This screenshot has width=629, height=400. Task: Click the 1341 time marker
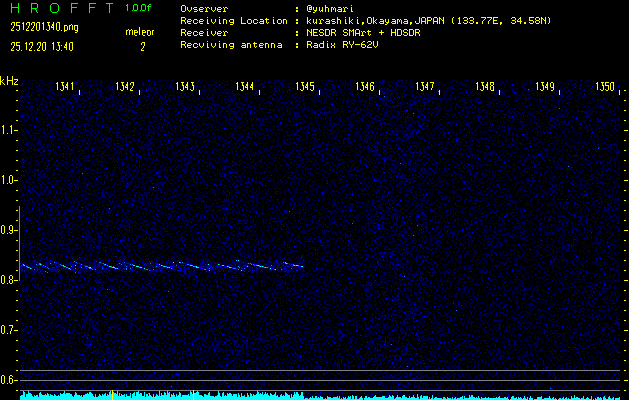click(x=65, y=87)
